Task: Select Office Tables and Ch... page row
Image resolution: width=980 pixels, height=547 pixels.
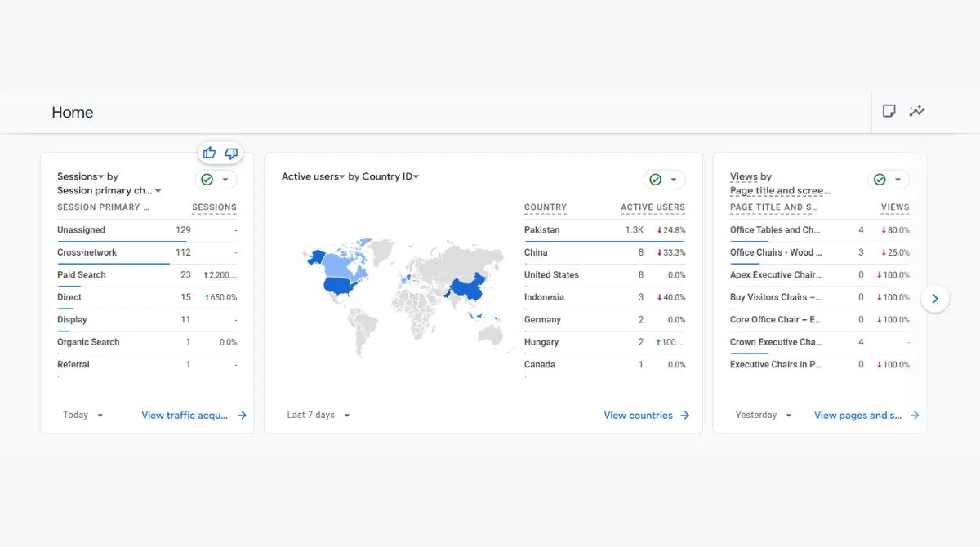Action: pyautogui.click(x=820, y=230)
